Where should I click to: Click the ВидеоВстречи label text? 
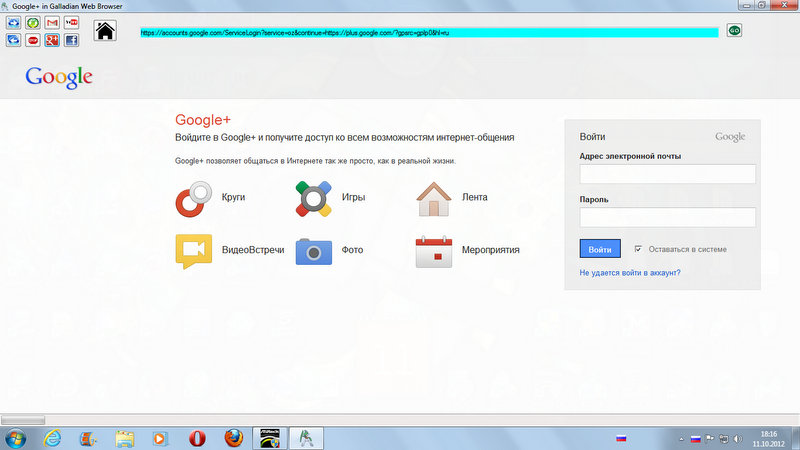[x=253, y=249]
